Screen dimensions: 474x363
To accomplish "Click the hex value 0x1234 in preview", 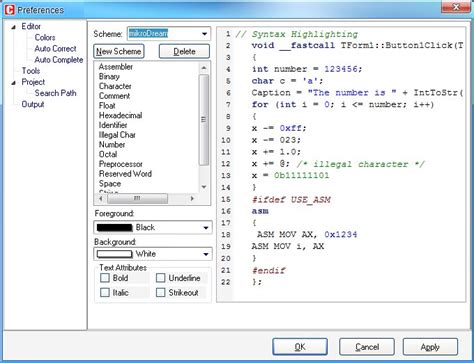I will point(341,234).
